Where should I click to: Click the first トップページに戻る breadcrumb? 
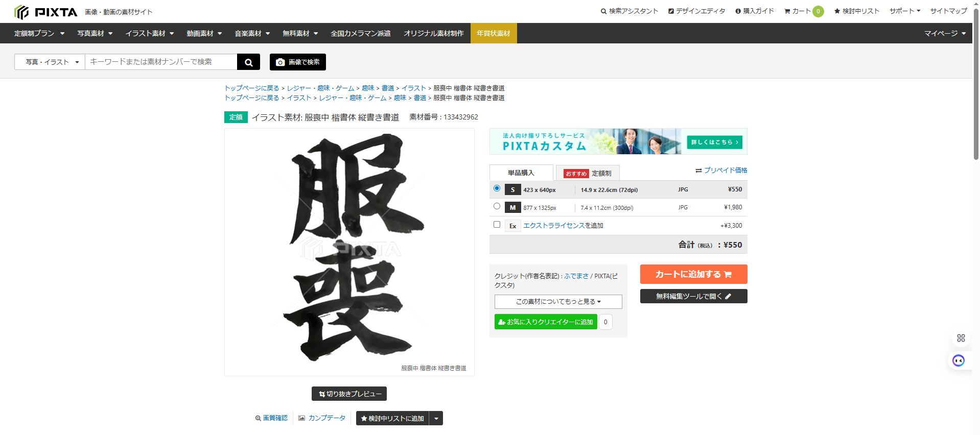pyautogui.click(x=252, y=88)
